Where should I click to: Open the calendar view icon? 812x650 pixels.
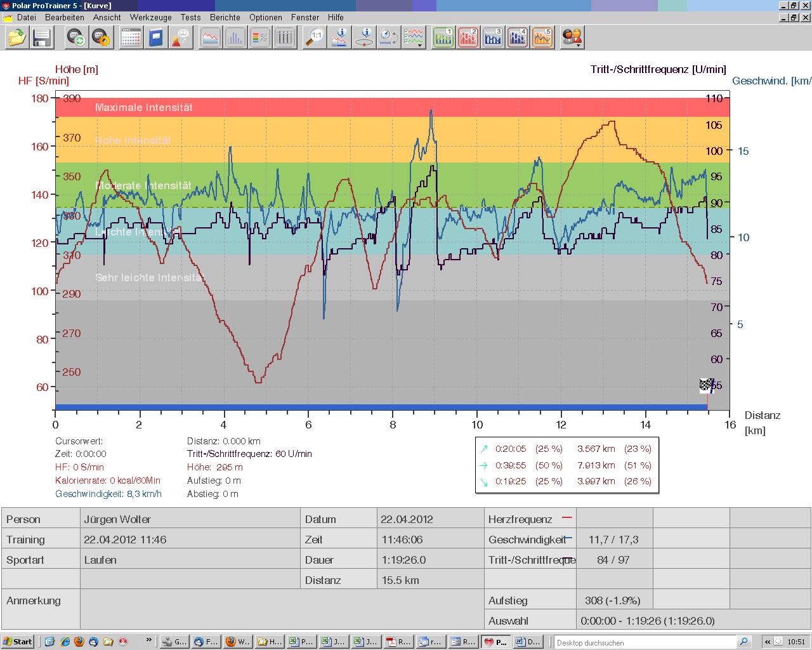[131, 38]
